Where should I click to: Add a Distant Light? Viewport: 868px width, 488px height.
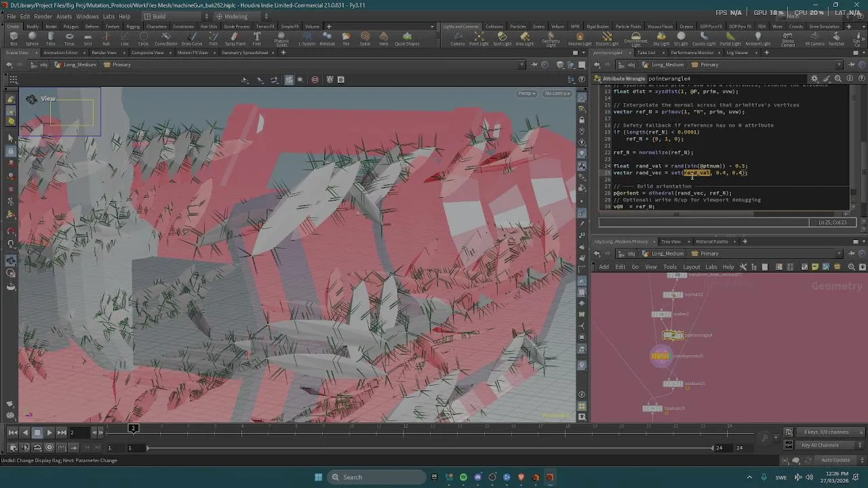[607, 39]
